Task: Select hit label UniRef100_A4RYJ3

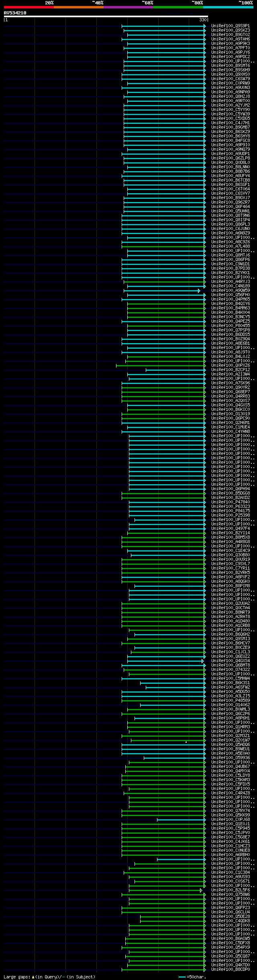Action: [x=230, y=281]
